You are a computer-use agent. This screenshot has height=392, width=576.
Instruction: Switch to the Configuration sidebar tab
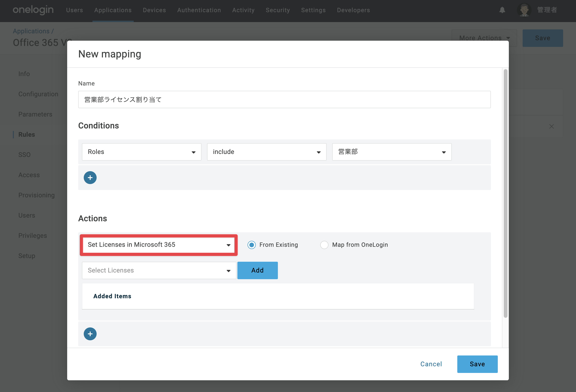click(38, 94)
